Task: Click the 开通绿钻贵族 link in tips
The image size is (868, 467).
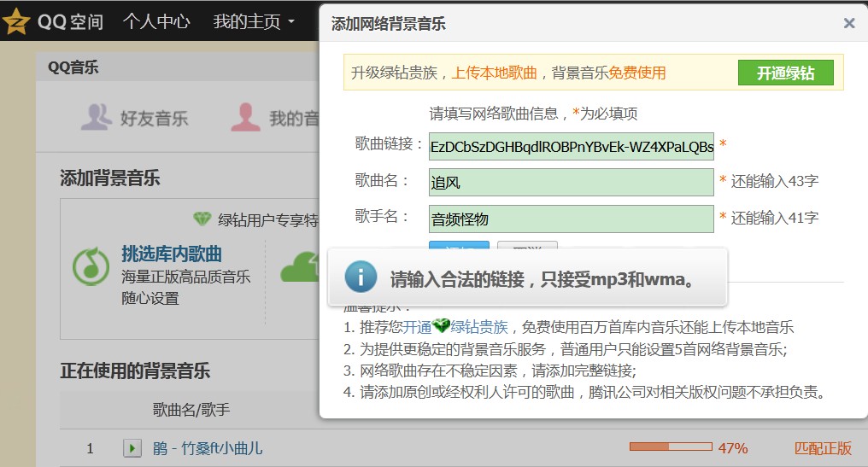Action: tap(455, 327)
